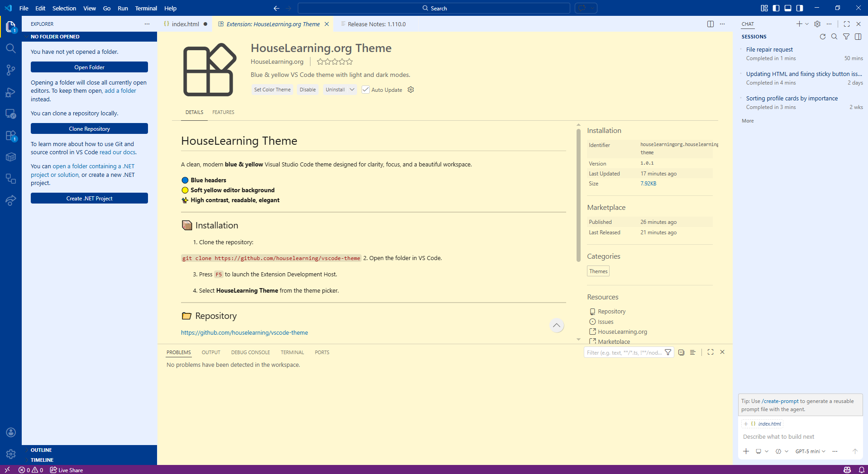Viewport: 868px width, 474px height.
Task: Open new chat dropdown chevron
Action: [807, 24]
